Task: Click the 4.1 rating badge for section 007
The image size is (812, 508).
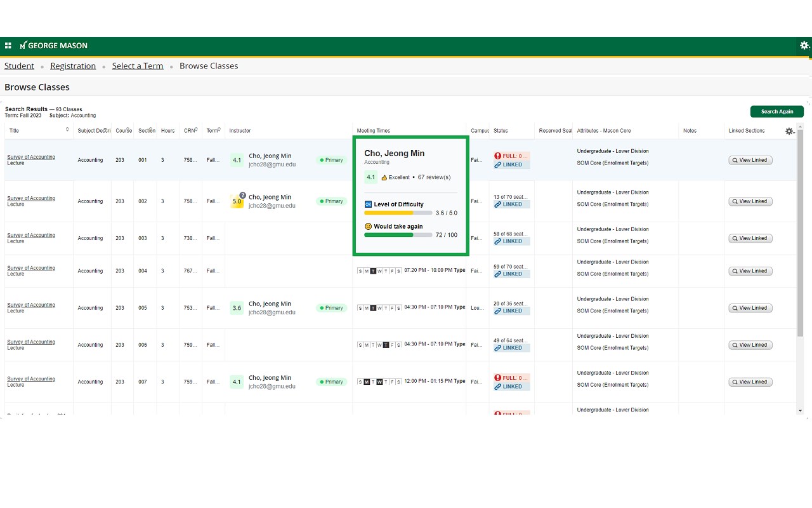Action: [x=237, y=382]
